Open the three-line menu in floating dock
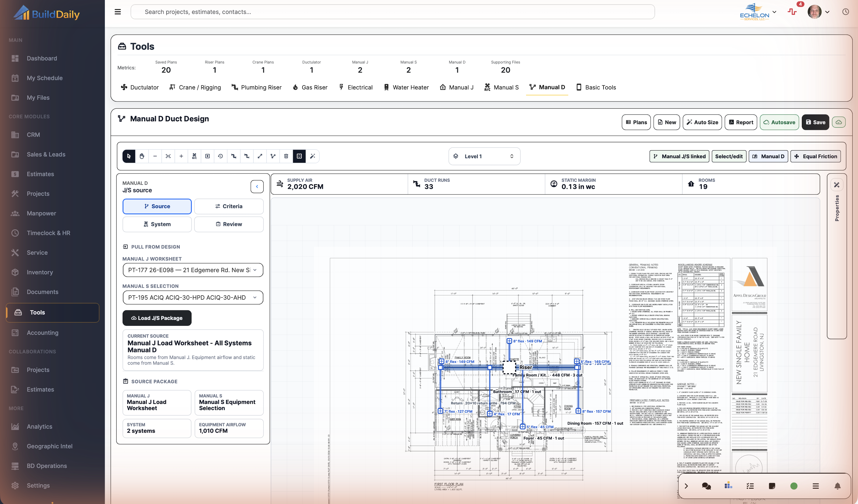858x504 pixels. click(x=816, y=486)
